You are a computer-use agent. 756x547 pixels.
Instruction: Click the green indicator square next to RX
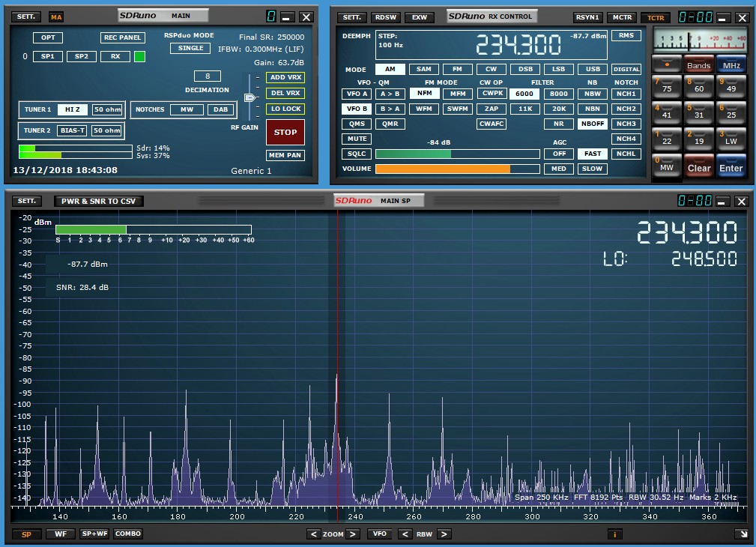point(139,56)
